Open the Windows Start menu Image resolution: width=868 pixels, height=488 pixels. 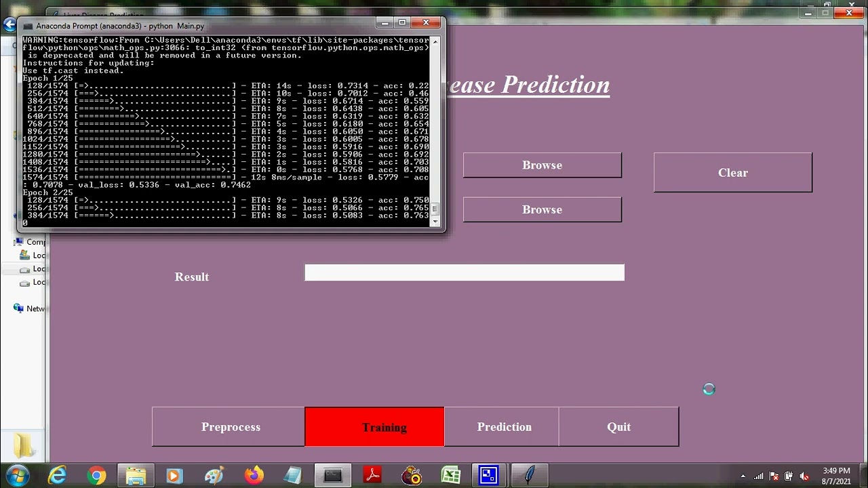pos(16,476)
